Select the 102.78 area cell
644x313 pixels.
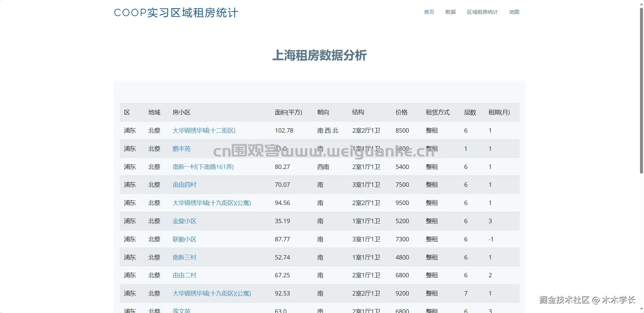tap(284, 131)
